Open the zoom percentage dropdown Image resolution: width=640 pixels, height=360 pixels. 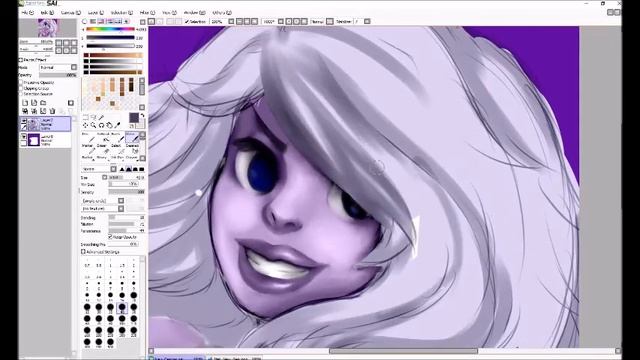(231, 21)
